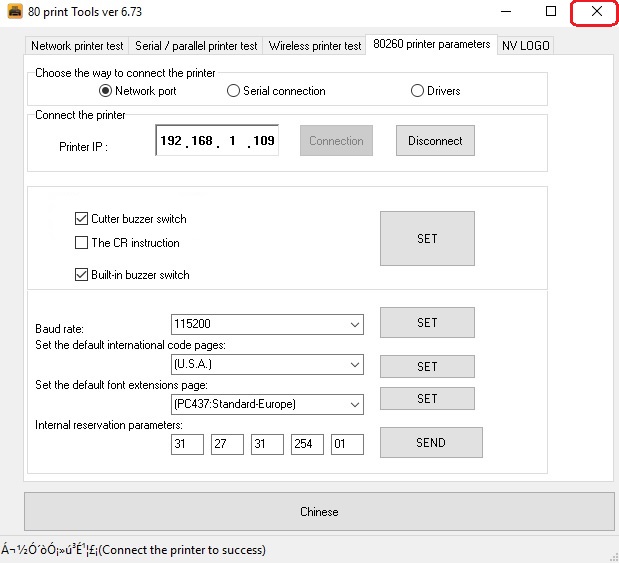Image resolution: width=619 pixels, height=563 pixels.
Task: Toggle the Built-in buzzer switch checkbox
Action: pos(82,275)
